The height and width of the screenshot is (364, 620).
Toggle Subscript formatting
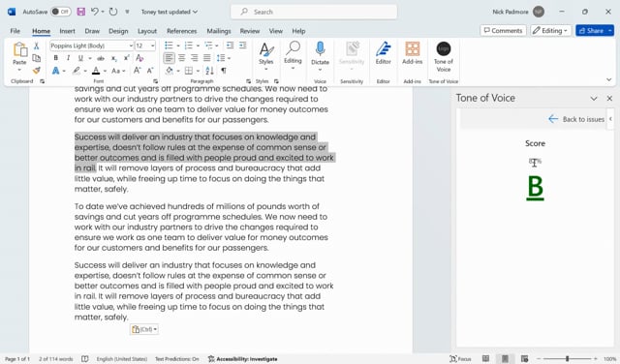(x=114, y=58)
